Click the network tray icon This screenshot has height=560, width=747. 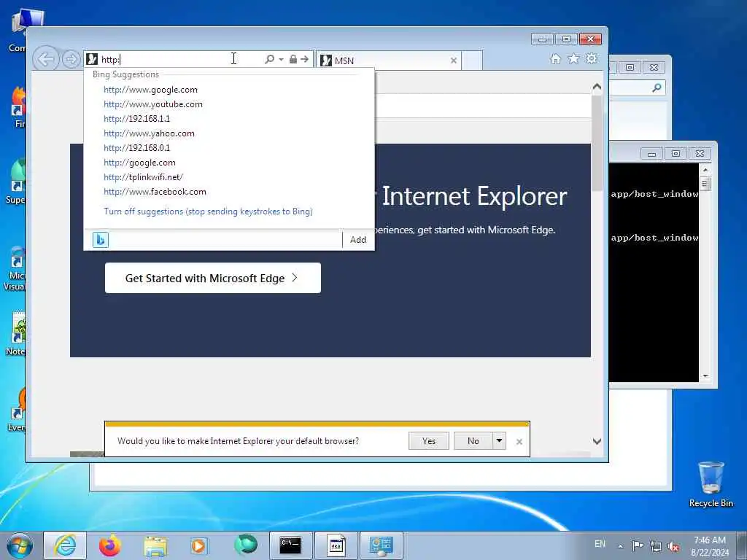click(656, 546)
